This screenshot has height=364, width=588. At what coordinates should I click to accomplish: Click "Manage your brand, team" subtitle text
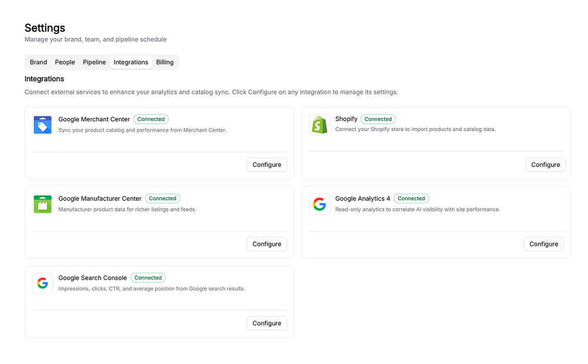point(95,39)
